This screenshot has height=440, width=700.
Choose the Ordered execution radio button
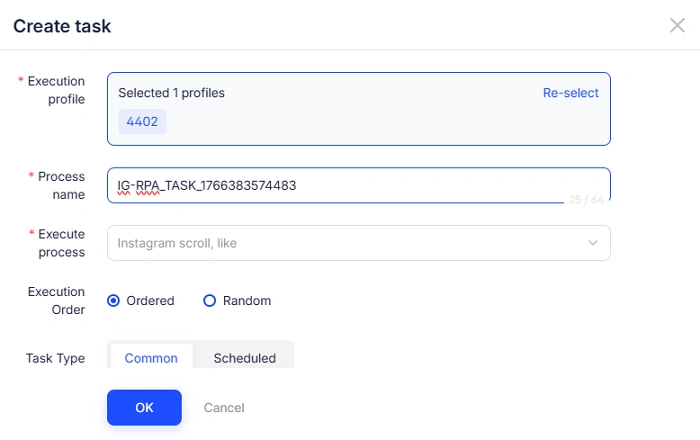pyautogui.click(x=114, y=300)
